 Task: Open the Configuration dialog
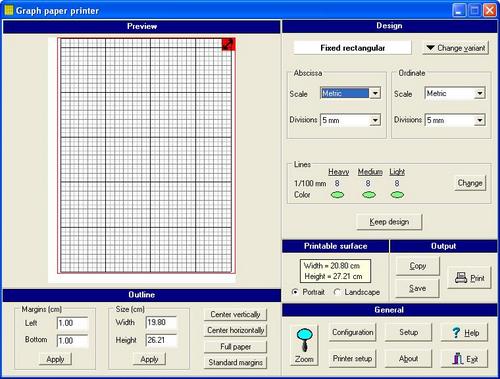352,332
